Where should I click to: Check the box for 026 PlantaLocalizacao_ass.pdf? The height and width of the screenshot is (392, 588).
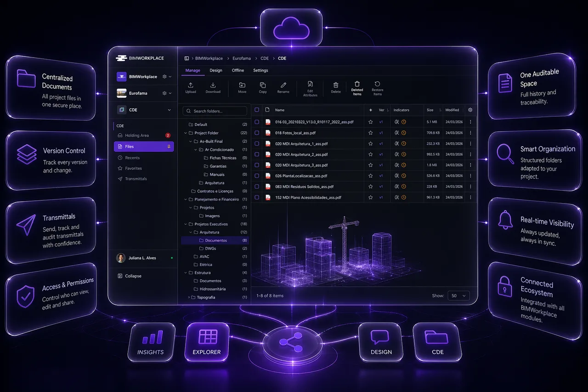click(x=257, y=176)
